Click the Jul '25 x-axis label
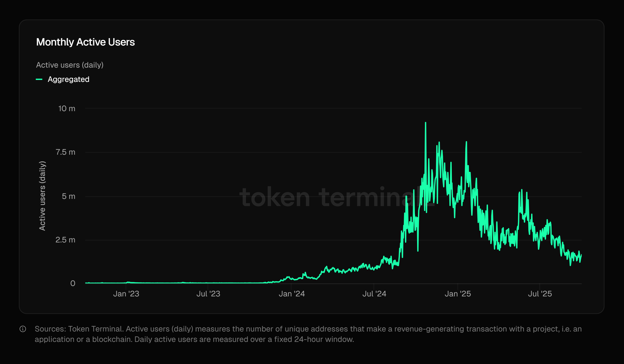624x364 pixels. (540, 294)
